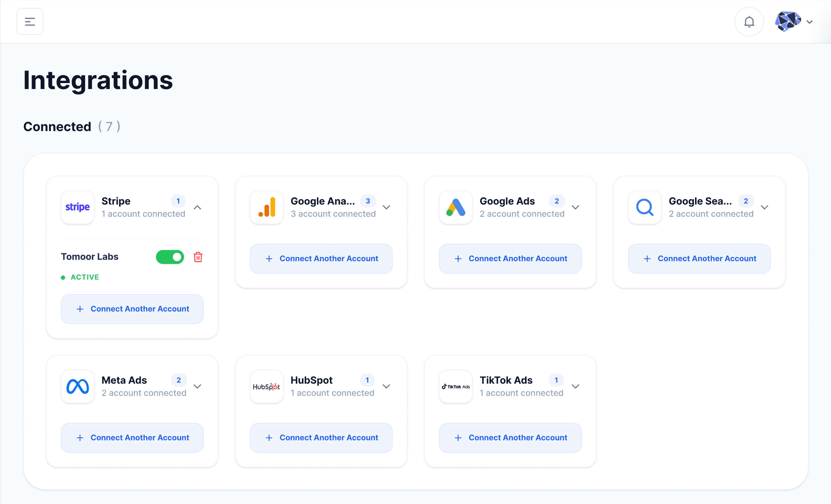Click the ACTIVE status label
This screenshot has height=504, width=831.
click(85, 277)
